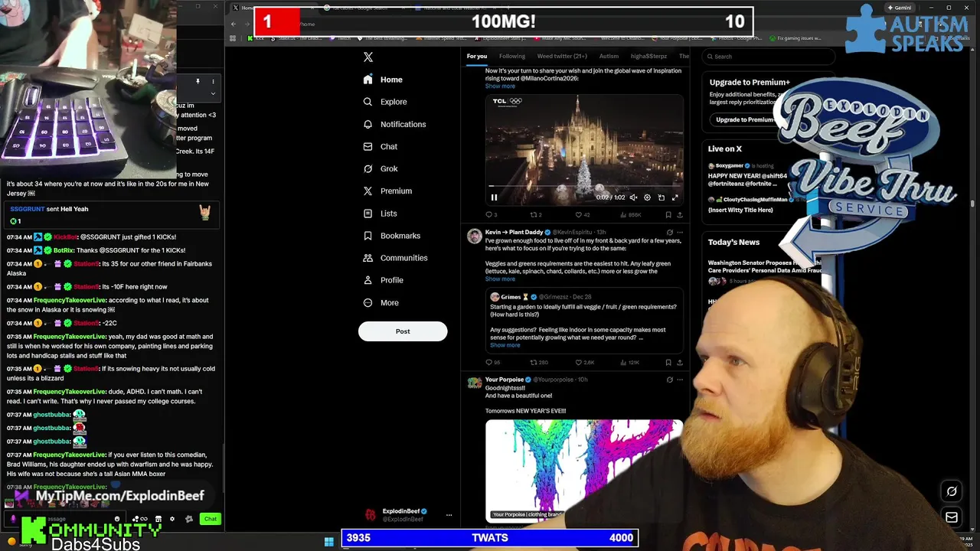This screenshot has width=980, height=551.
Task: Share Kevin Plant Daddy's post
Action: pos(679,363)
